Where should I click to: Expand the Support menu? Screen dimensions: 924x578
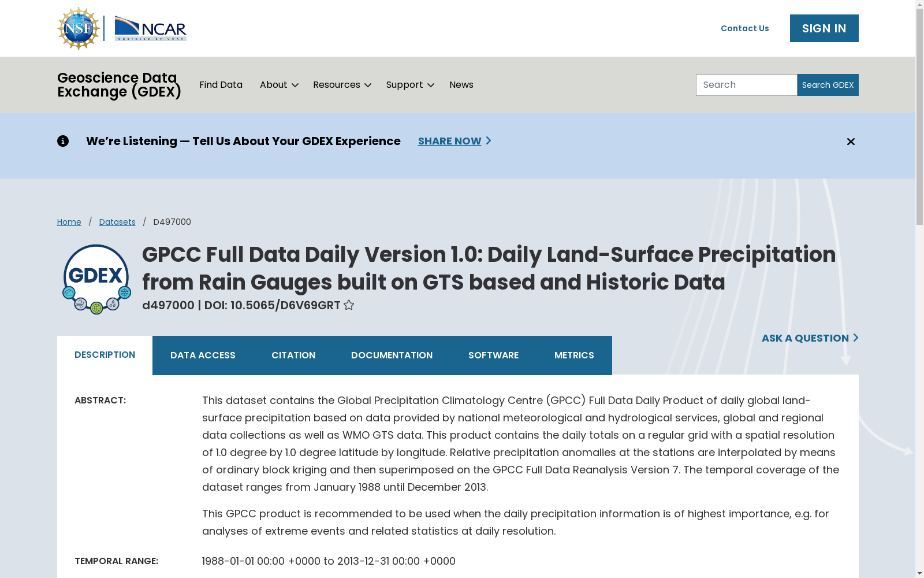[x=410, y=85]
